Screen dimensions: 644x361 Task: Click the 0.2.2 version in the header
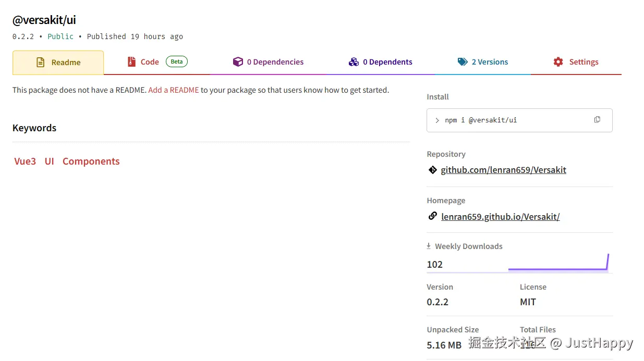tap(23, 36)
